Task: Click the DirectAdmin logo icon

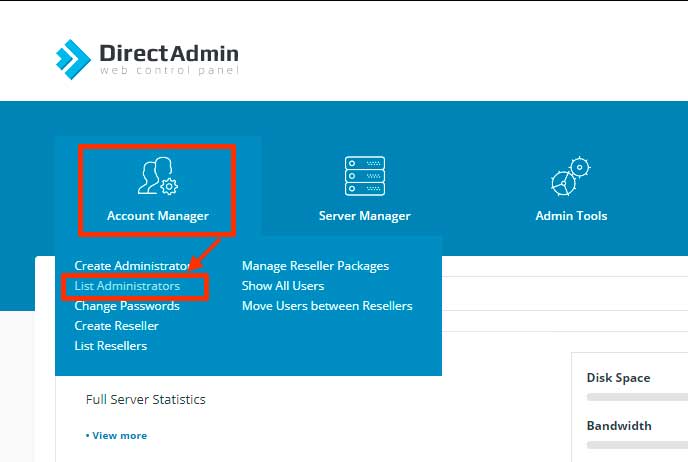Action: (x=73, y=58)
